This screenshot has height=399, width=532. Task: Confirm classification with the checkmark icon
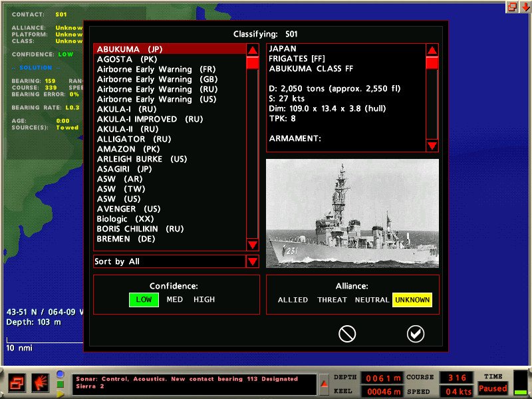(x=416, y=333)
